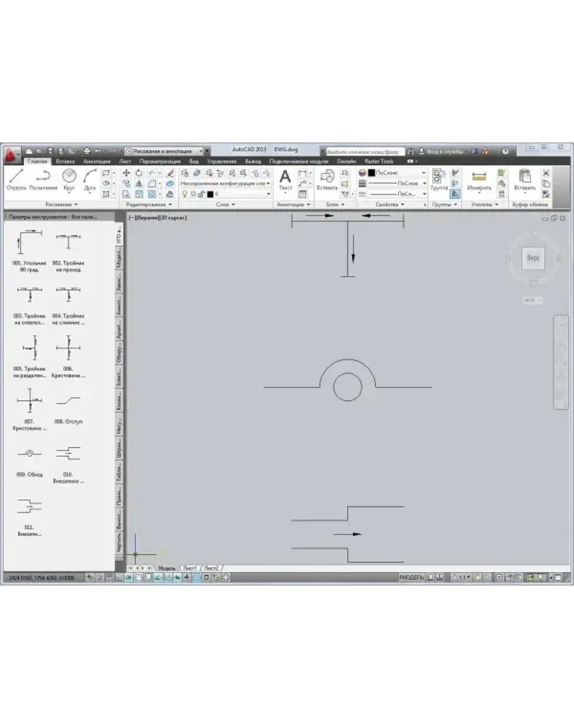
Task: Toggle the layer lightbulb on/off icon
Action: [184, 194]
